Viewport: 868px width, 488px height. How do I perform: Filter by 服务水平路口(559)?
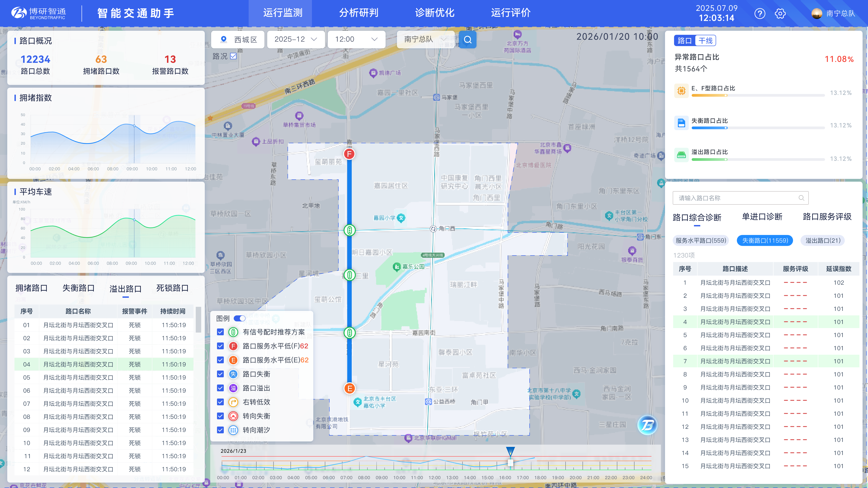click(x=701, y=240)
